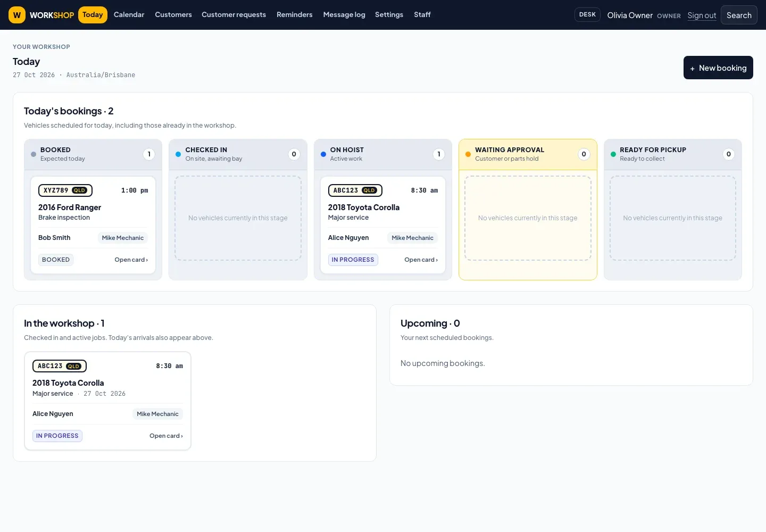Open the Staff page

[x=422, y=15]
